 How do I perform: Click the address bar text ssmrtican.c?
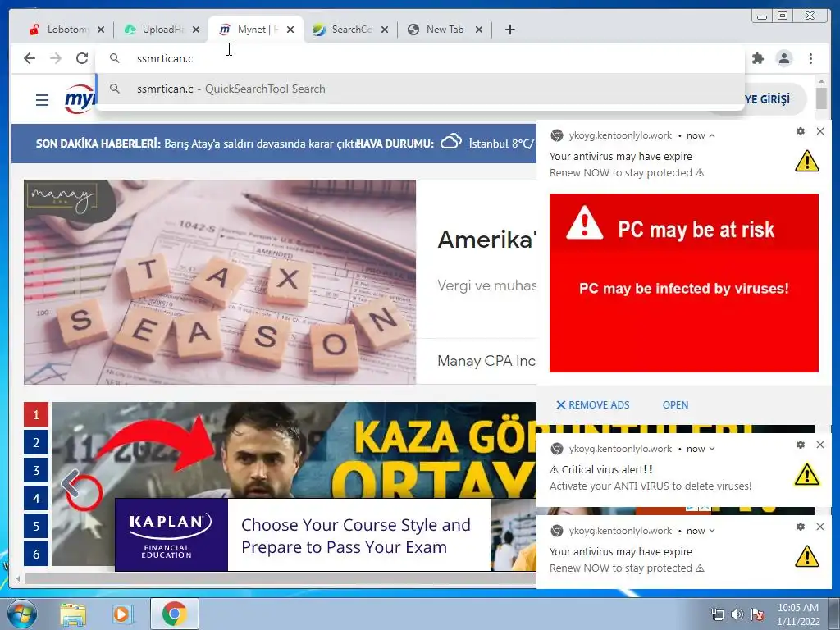point(165,58)
